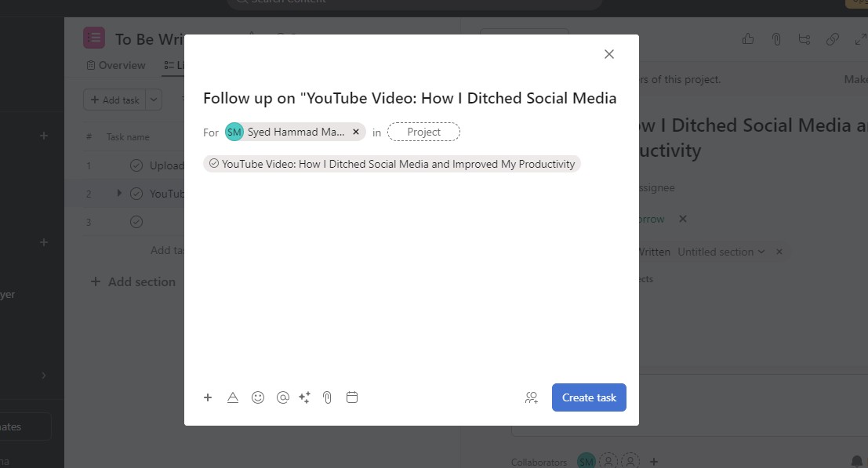This screenshot has width=868, height=468.
Task: Set a due date with calendar icon
Action: coord(352,397)
